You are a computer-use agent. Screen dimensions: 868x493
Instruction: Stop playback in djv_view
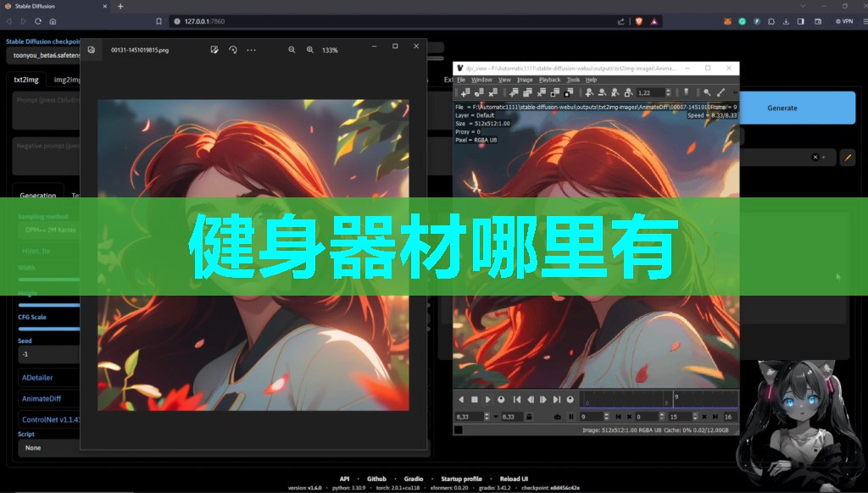475,400
